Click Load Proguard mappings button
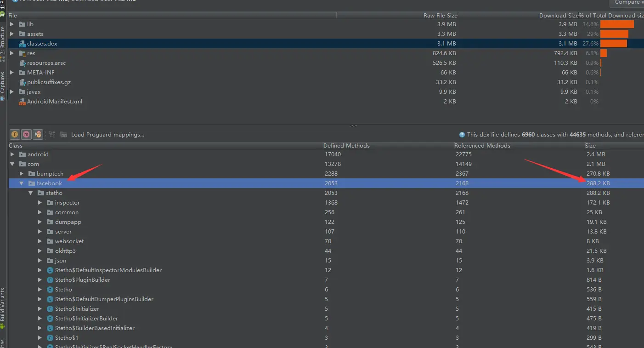 [107, 135]
